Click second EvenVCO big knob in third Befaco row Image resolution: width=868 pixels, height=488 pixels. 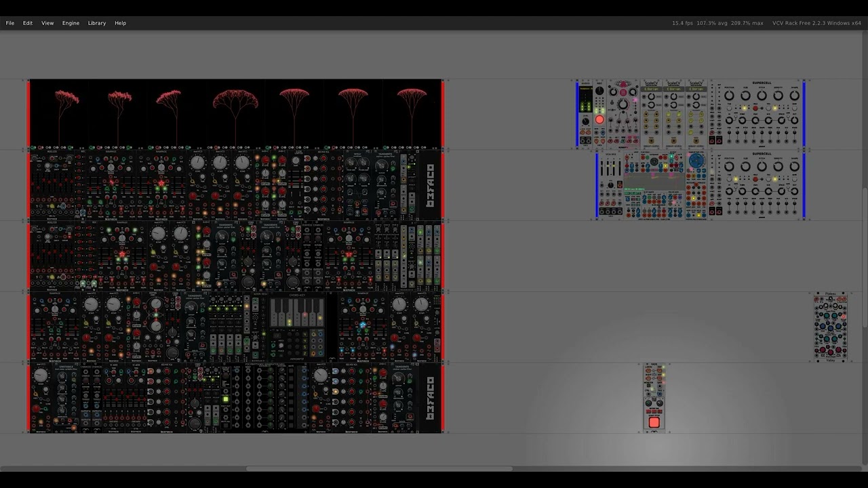[x=180, y=234]
